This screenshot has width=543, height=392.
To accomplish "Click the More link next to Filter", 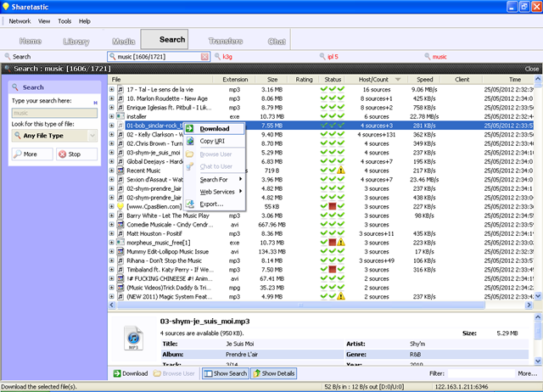I will (526, 373).
